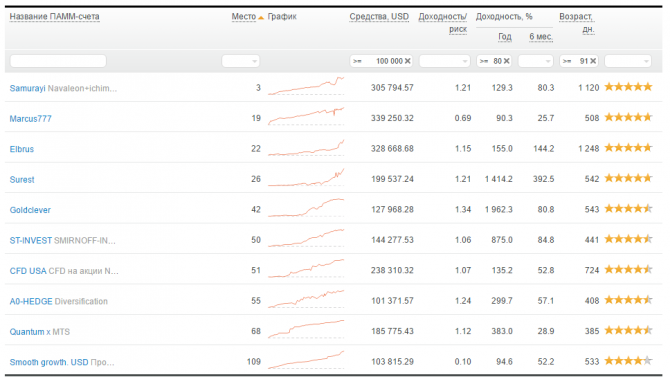
Task: Remove the yearly return 80 filter
Action: 506,61
